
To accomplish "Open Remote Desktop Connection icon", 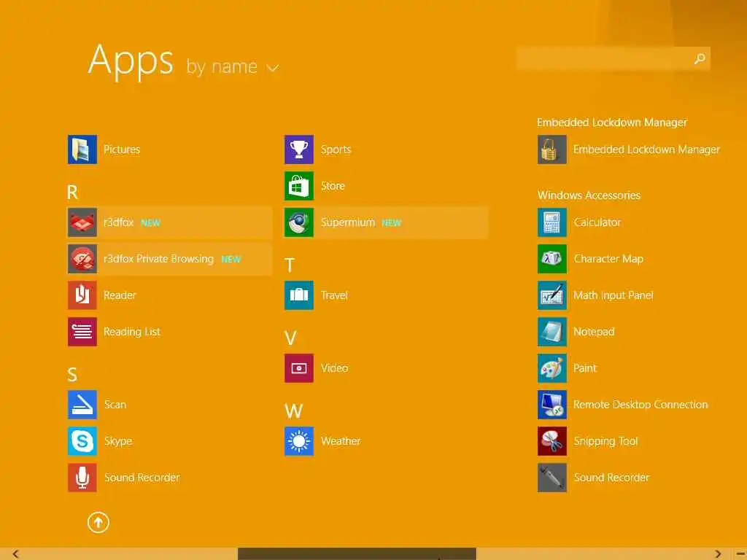I will point(552,404).
